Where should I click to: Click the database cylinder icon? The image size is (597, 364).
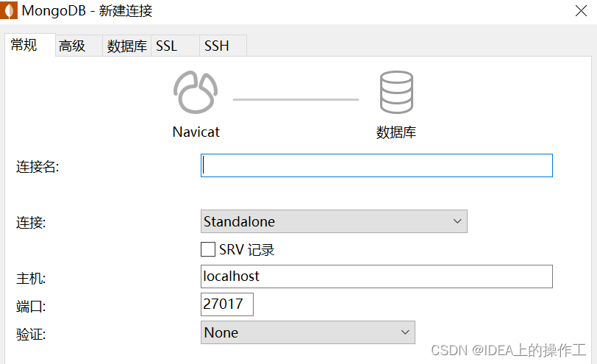pyautogui.click(x=396, y=92)
